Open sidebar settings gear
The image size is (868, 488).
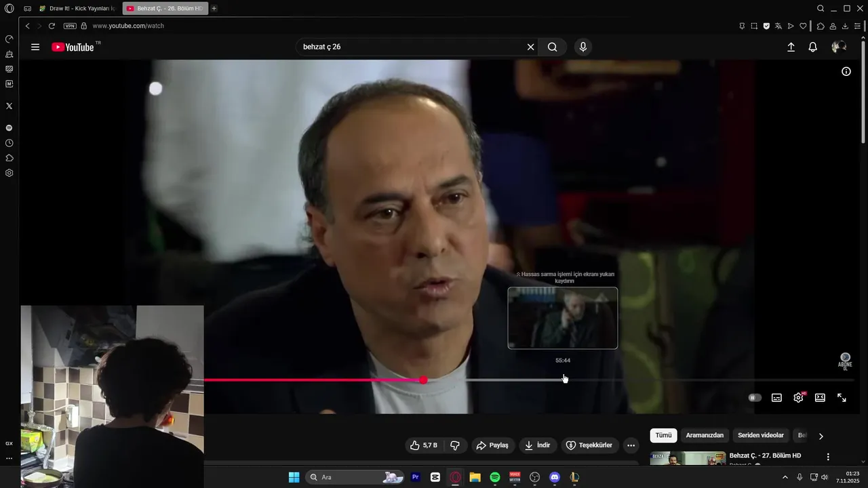point(9,173)
